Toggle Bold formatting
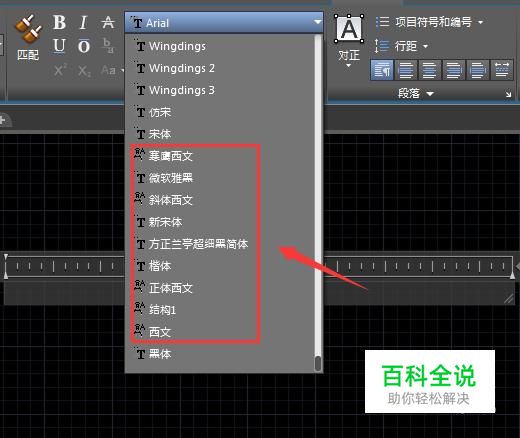The image size is (520, 438). tap(59, 23)
